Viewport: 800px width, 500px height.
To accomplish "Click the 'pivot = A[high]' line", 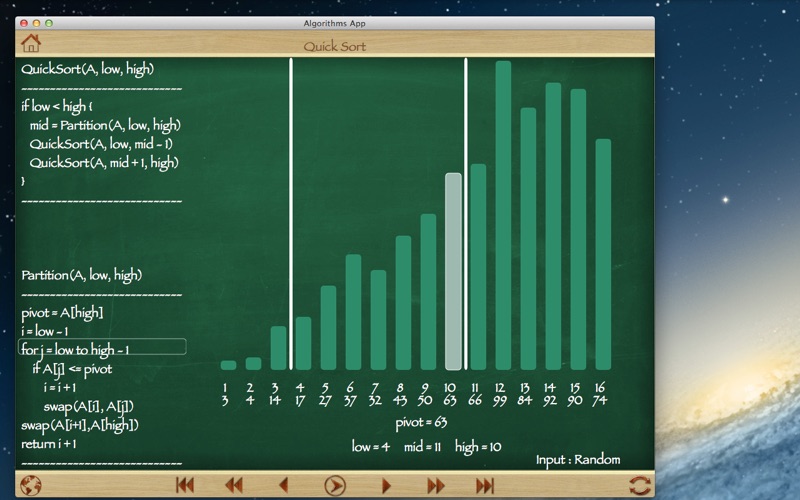I will [x=62, y=312].
